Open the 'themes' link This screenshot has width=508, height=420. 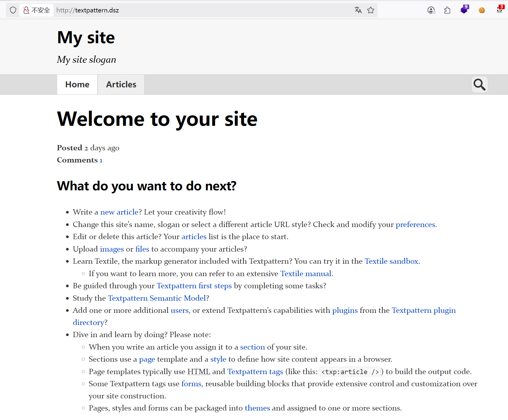click(257, 408)
